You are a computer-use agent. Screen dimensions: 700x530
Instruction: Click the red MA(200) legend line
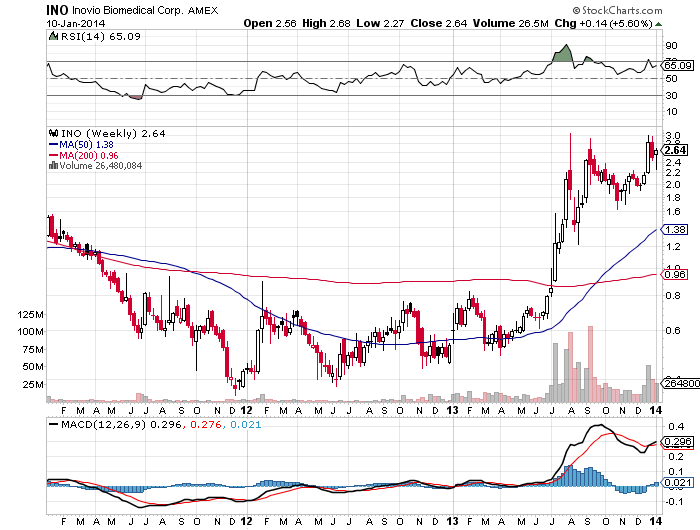(54, 155)
